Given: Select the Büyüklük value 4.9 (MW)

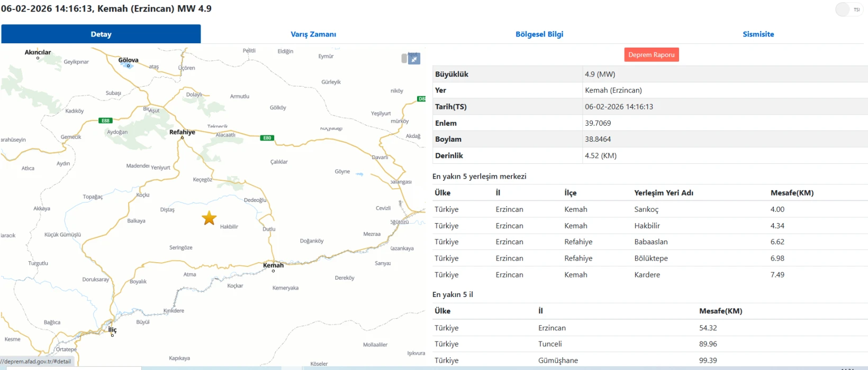Looking at the screenshot, I should 600,74.
